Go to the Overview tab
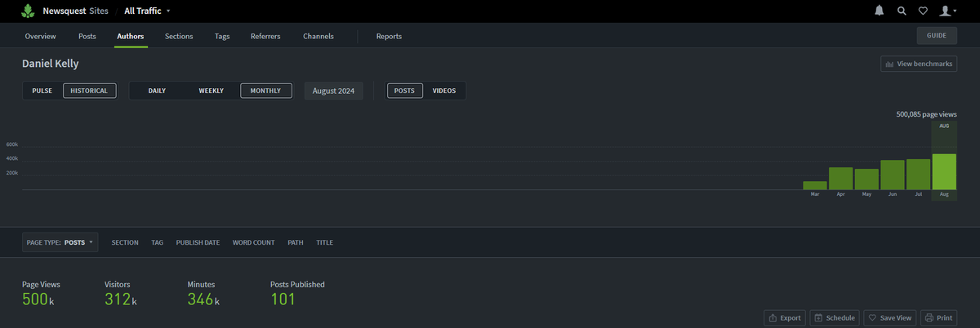The width and height of the screenshot is (980, 328). 41,37
